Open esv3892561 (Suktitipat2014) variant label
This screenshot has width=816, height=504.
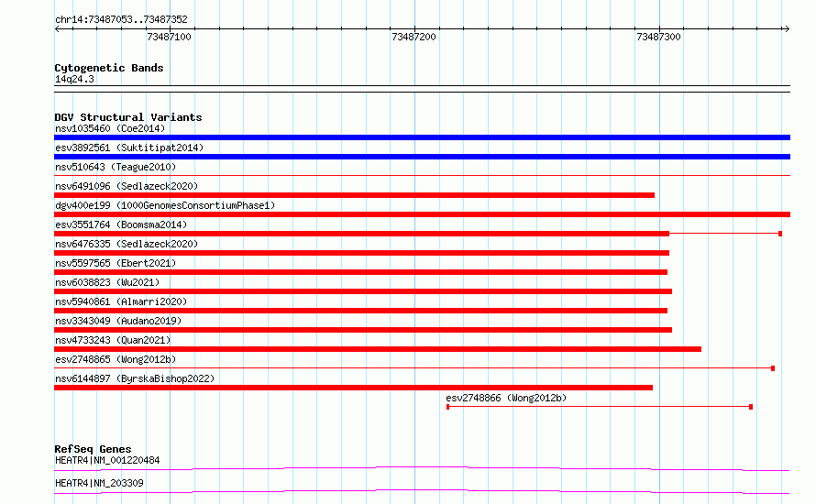click(129, 148)
